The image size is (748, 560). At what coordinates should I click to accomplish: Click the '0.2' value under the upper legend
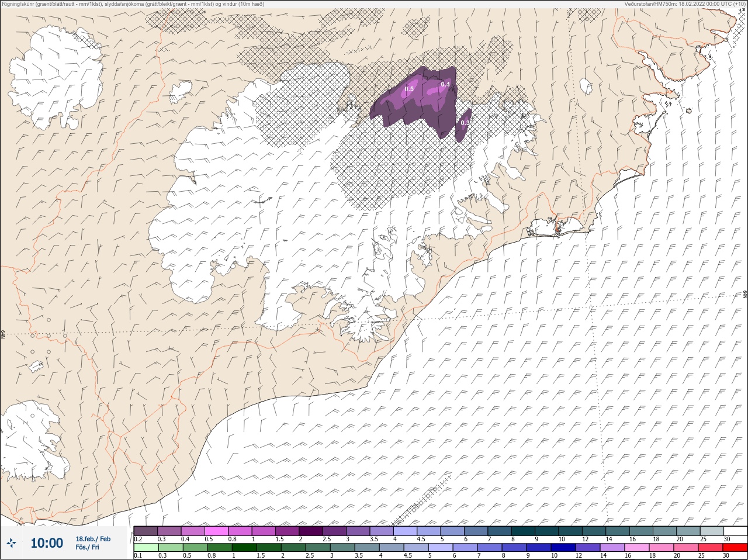(138, 539)
